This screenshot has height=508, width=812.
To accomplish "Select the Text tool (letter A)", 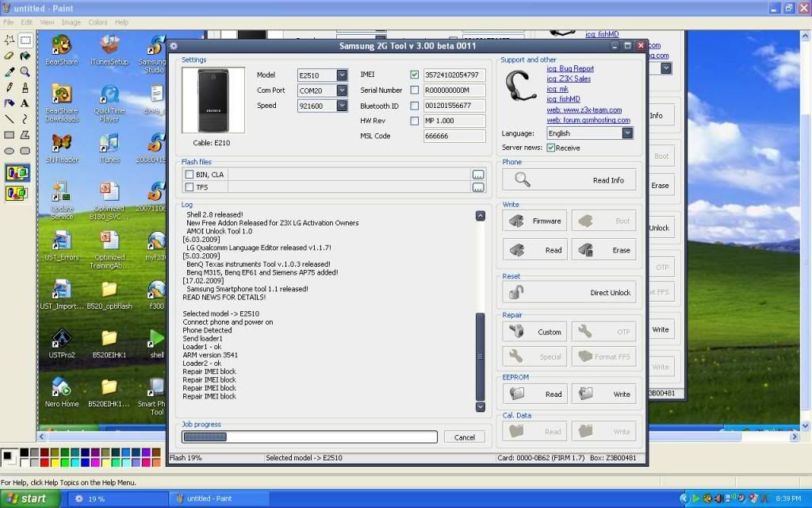I will 25,103.
